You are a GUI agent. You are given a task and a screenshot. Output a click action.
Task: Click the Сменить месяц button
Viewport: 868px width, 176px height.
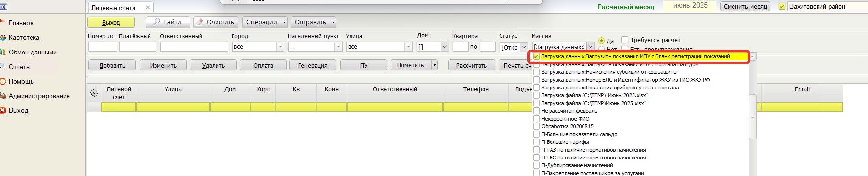[745, 6]
